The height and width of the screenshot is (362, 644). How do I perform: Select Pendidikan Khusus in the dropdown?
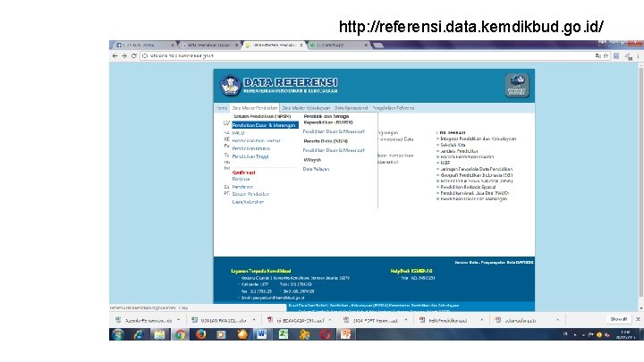(251, 148)
